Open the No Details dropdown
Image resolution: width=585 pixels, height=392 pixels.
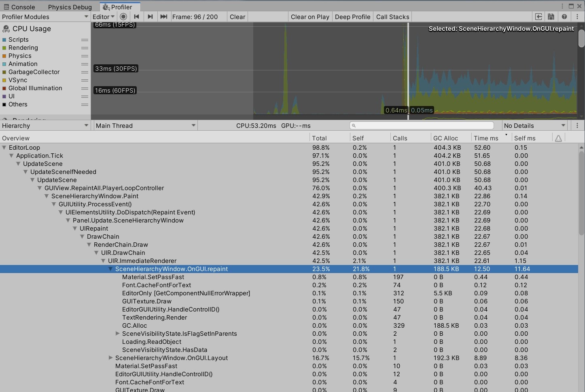[x=534, y=125]
